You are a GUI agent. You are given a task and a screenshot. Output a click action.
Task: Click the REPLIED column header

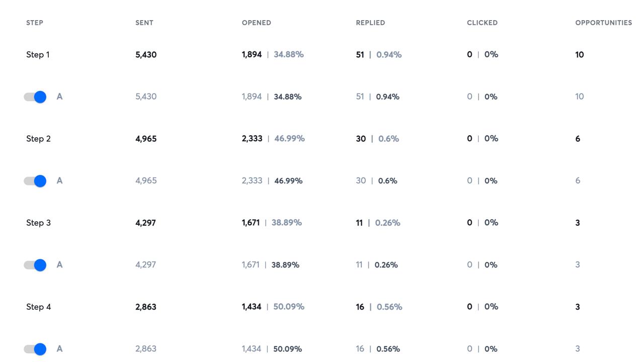coord(370,23)
